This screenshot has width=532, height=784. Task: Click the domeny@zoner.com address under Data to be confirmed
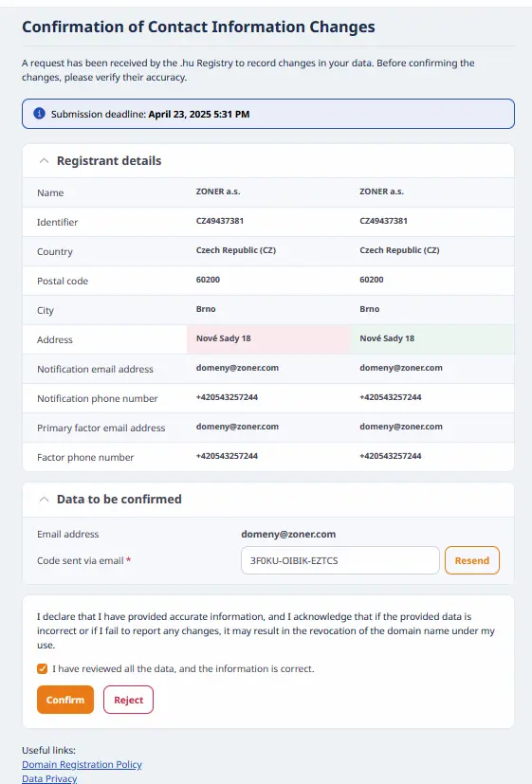coord(288,534)
